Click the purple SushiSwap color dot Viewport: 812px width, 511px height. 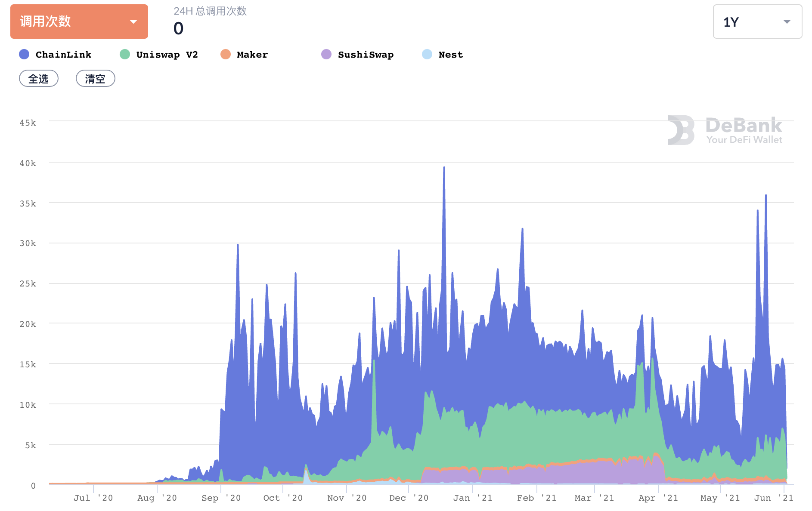click(326, 54)
